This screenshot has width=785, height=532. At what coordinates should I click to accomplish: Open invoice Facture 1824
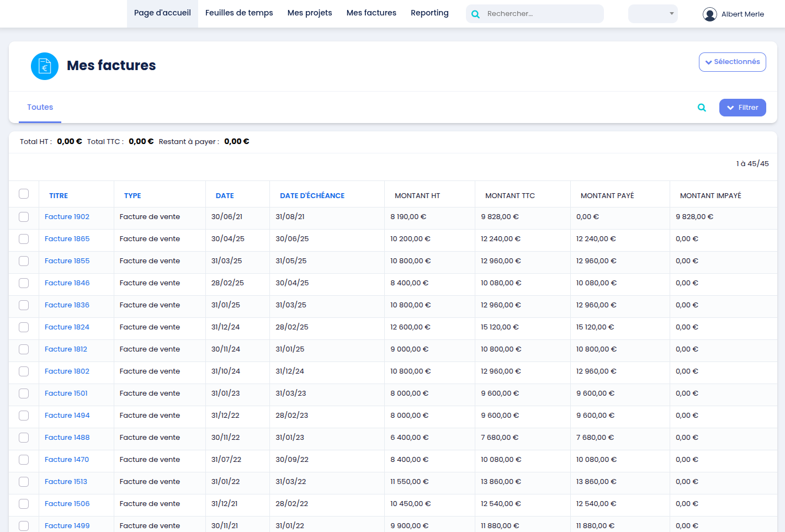tap(67, 327)
